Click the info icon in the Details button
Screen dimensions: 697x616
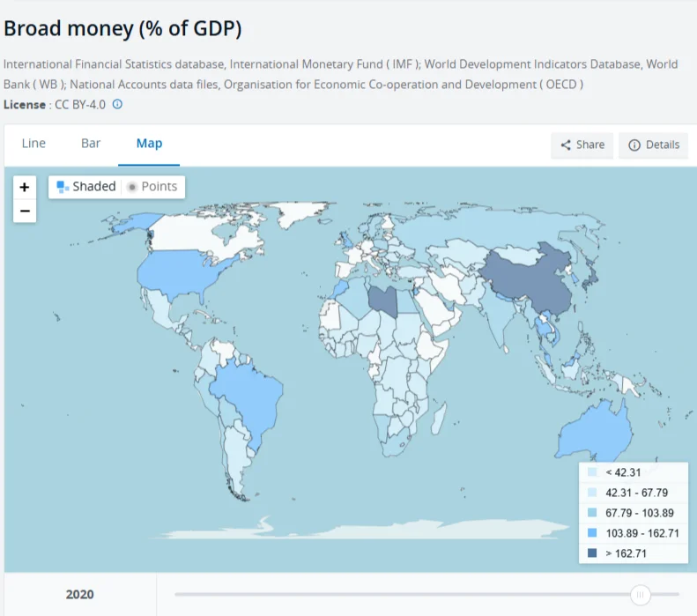[634, 145]
